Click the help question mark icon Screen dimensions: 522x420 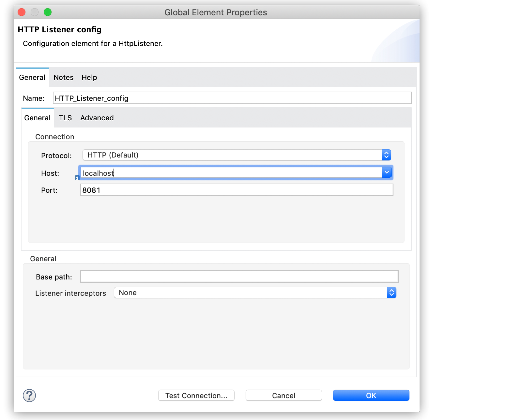pos(29,396)
